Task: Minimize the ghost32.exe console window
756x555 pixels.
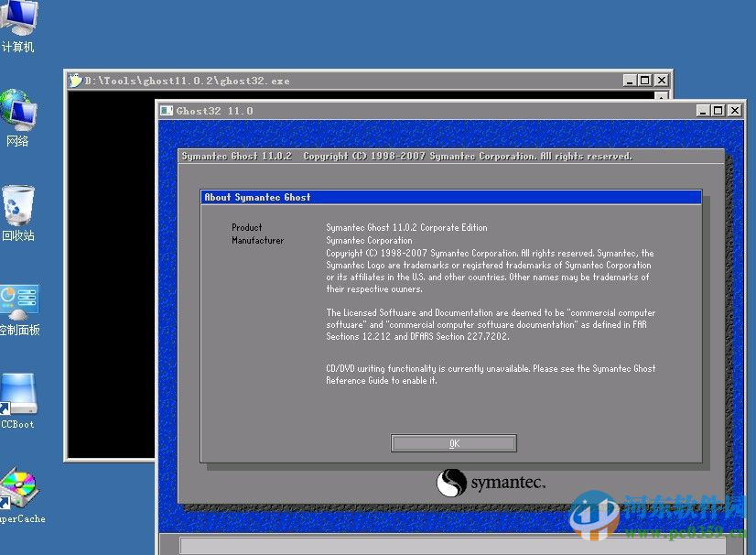Action: click(x=629, y=80)
